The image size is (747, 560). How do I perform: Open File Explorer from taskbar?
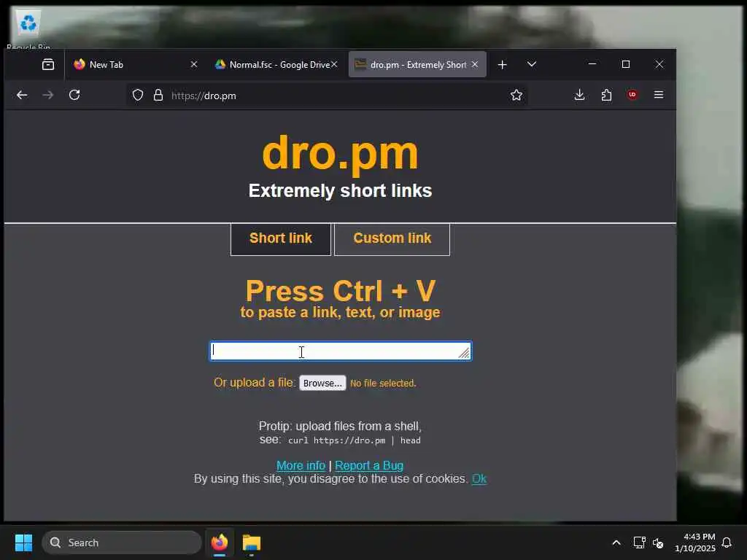point(252,542)
